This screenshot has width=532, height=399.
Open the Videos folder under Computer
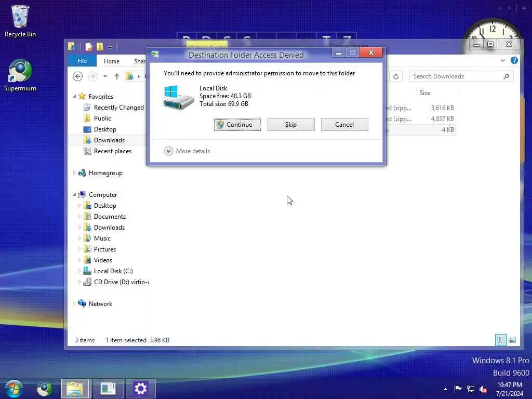pyautogui.click(x=103, y=260)
